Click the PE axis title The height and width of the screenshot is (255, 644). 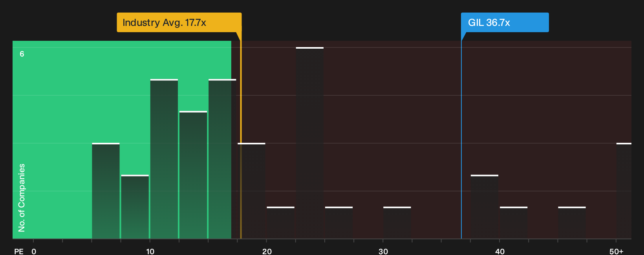[19, 251]
